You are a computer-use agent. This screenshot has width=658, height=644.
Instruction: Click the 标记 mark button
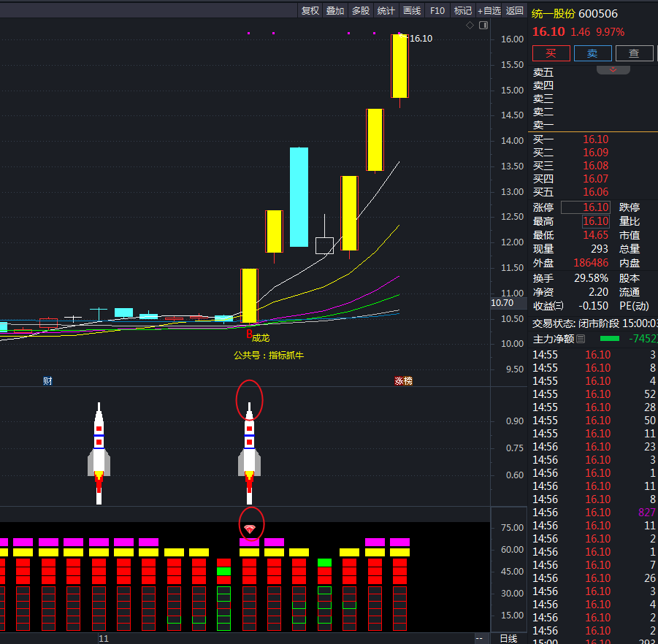pos(463,10)
